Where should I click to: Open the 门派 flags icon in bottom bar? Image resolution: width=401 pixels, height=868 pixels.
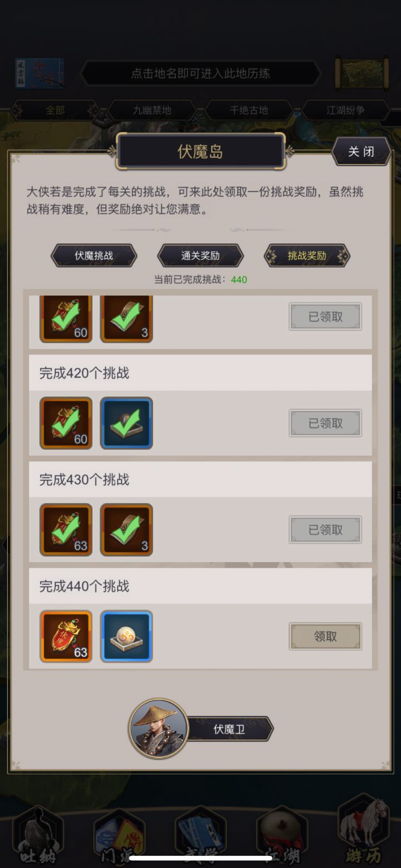pos(119,835)
